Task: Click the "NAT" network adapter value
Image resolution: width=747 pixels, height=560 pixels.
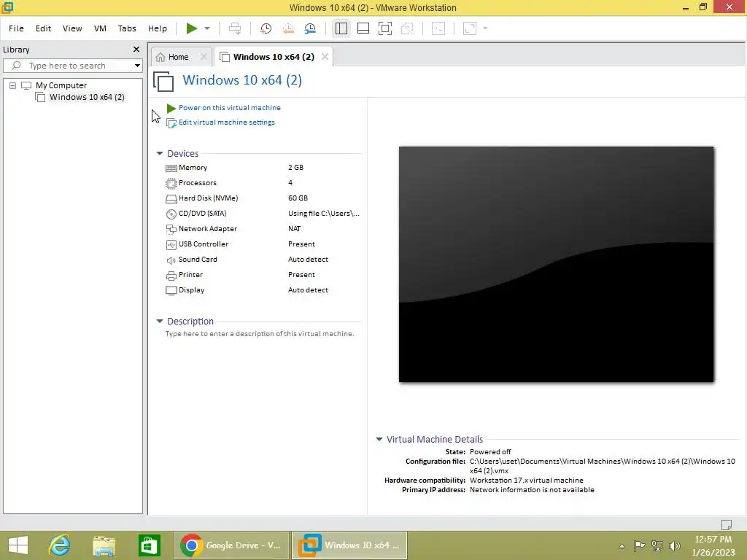Action: [x=295, y=229]
